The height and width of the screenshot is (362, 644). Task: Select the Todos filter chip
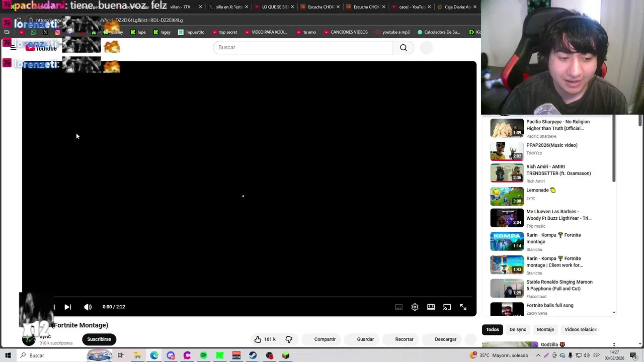pos(493,330)
